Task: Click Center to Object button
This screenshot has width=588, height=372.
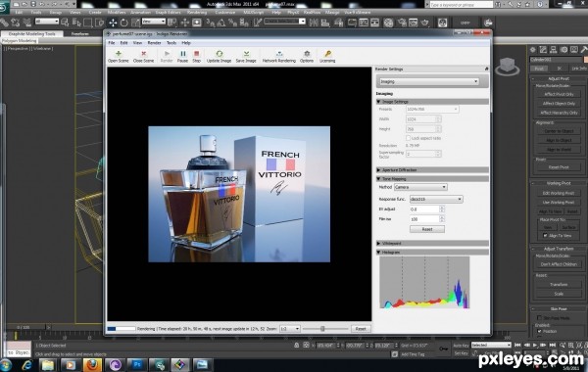Action: tap(559, 131)
